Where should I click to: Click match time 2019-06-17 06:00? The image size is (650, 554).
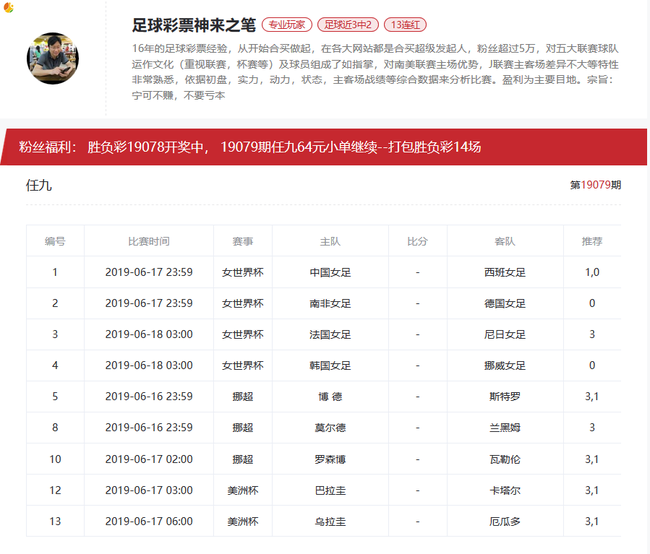coord(149,522)
